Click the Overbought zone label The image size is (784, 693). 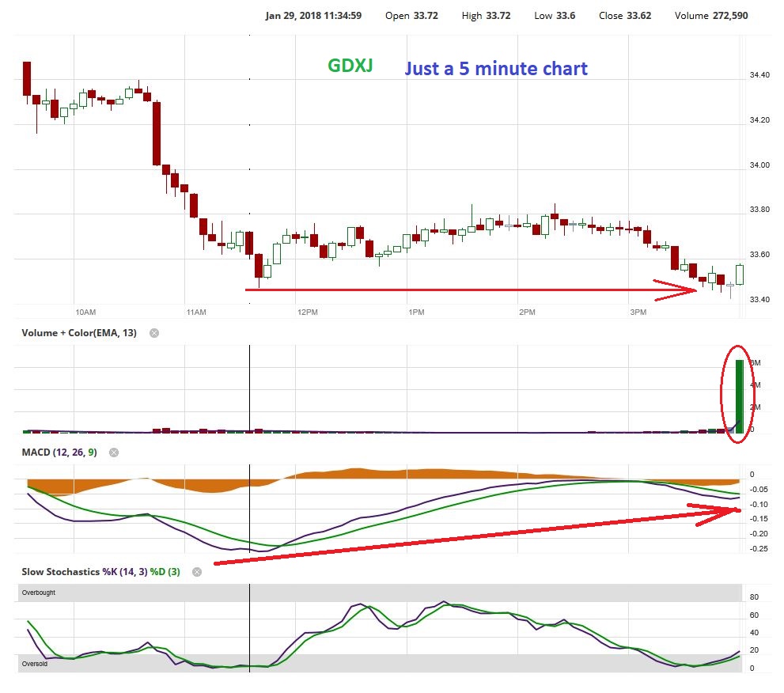pyautogui.click(x=39, y=593)
